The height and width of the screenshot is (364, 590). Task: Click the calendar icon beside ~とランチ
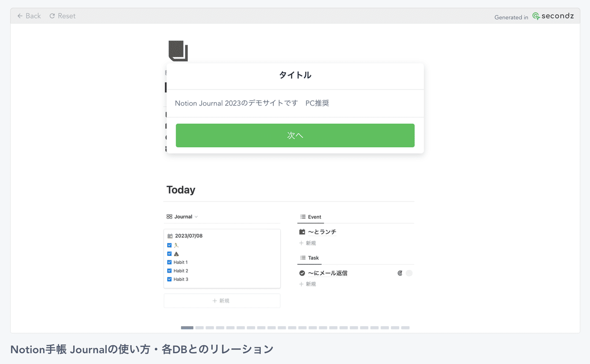click(302, 231)
